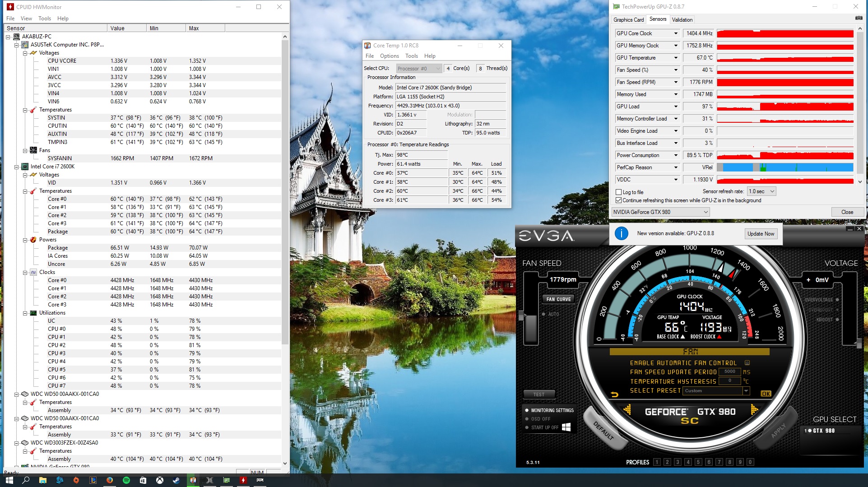The width and height of the screenshot is (868, 487).
Task: Open the Windows Start menu
Action: [x=9, y=480]
